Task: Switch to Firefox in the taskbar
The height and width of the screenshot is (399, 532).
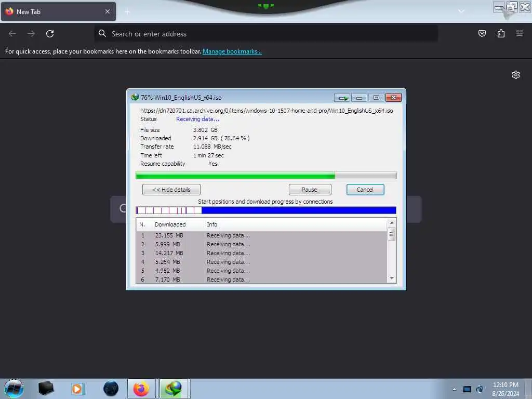Action: tap(141, 389)
